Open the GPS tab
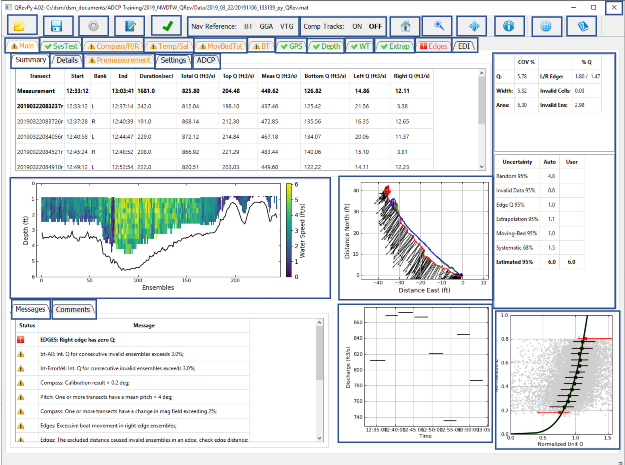This screenshot has width=625, height=465. coord(291,46)
